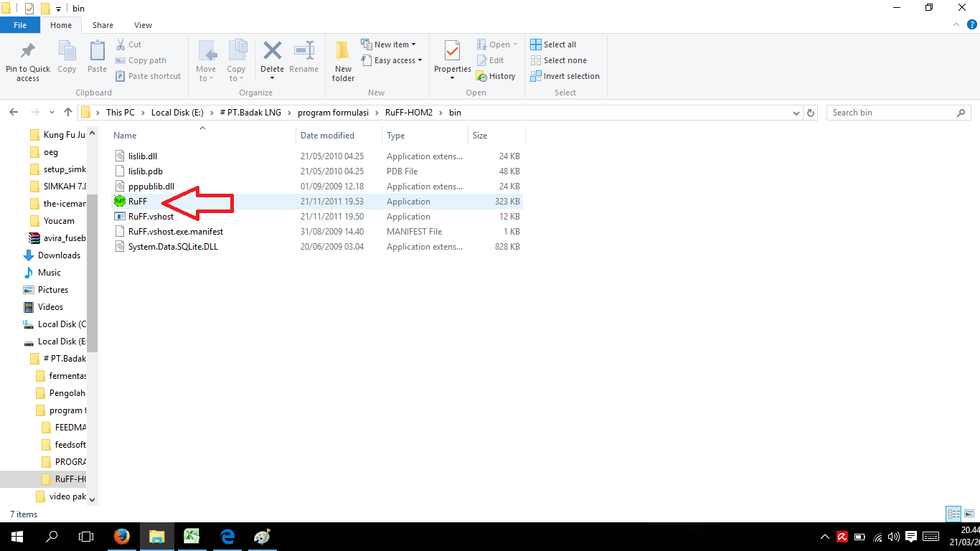Refresh the current folder view
Image resolution: width=980 pixels, height=551 pixels.
(x=811, y=113)
